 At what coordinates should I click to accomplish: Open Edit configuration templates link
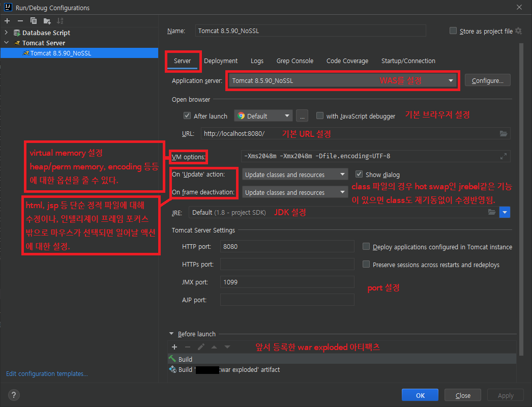(x=47, y=374)
